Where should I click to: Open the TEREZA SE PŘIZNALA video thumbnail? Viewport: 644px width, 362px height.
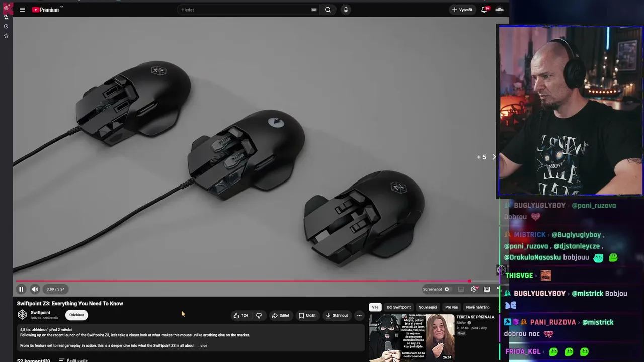[412, 338]
